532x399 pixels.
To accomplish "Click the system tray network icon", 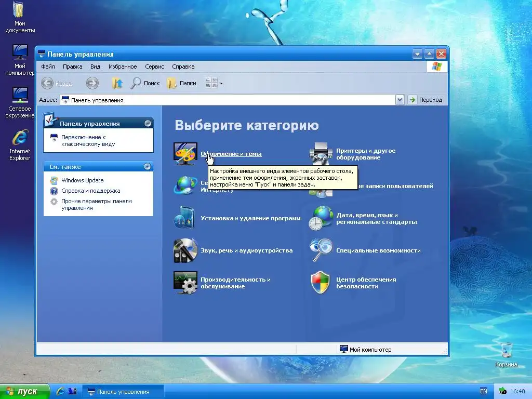I will (x=502, y=392).
